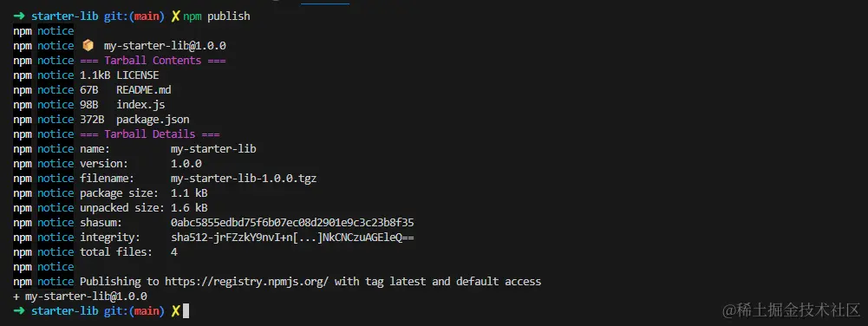
Task: Click the Tarball Details header
Action: coord(150,134)
